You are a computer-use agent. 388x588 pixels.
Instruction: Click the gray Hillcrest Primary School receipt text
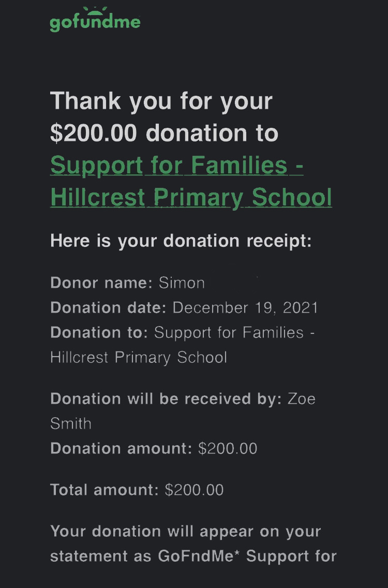[x=139, y=357]
